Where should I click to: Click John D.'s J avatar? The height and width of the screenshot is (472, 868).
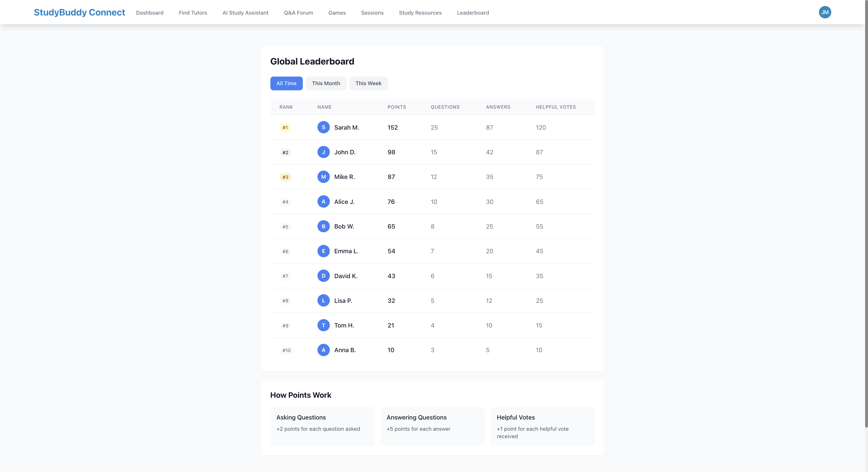(x=323, y=152)
